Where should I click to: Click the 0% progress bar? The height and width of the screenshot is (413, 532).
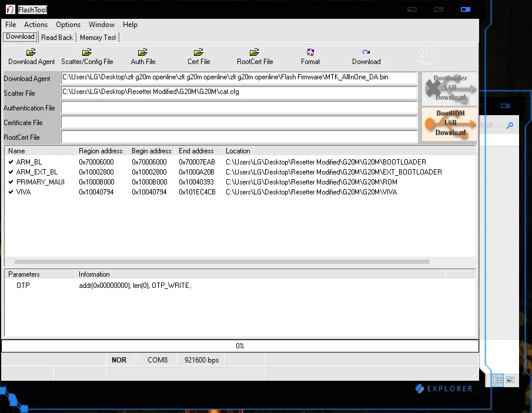240,346
